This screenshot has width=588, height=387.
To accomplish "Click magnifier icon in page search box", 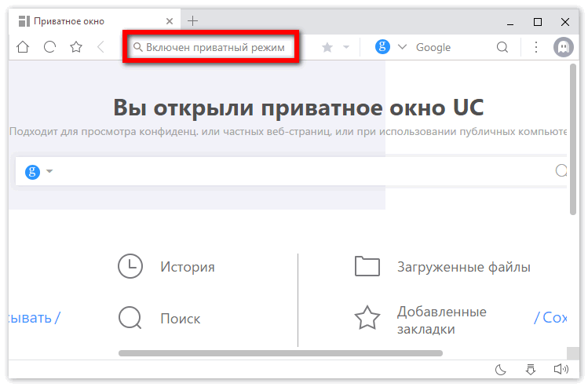I will coord(561,170).
